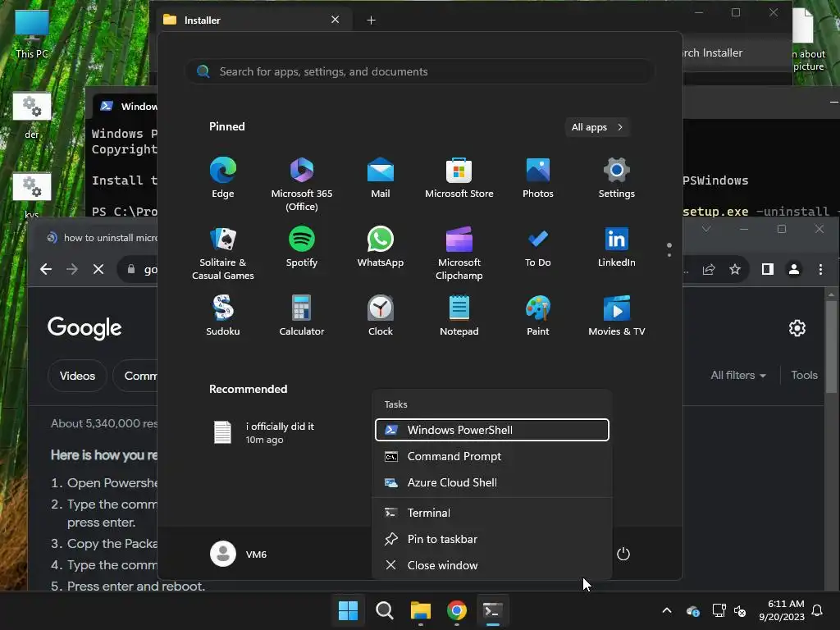
Task: Launch LinkedIn from pinned apps
Action: click(617, 247)
